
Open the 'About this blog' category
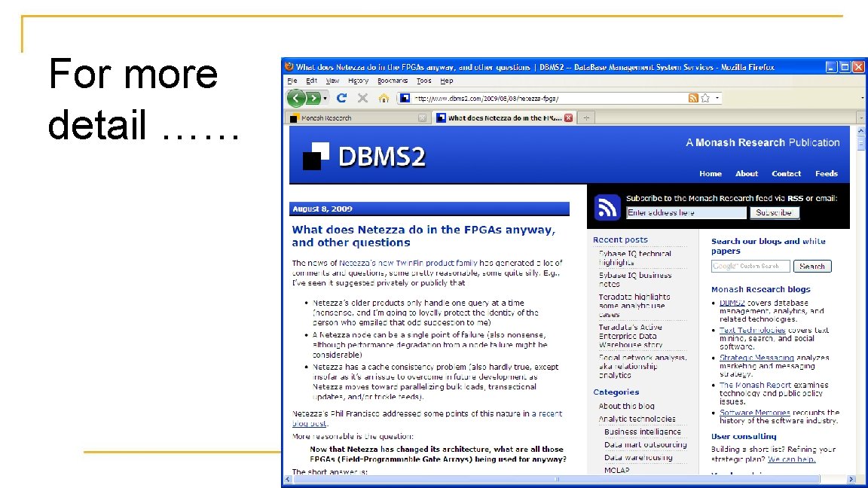coord(626,406)
